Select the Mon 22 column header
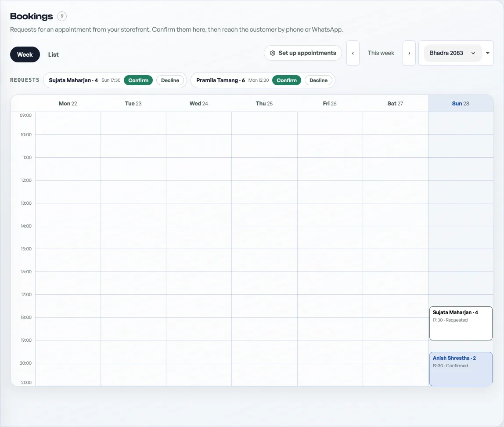 [x=68, y=104]
